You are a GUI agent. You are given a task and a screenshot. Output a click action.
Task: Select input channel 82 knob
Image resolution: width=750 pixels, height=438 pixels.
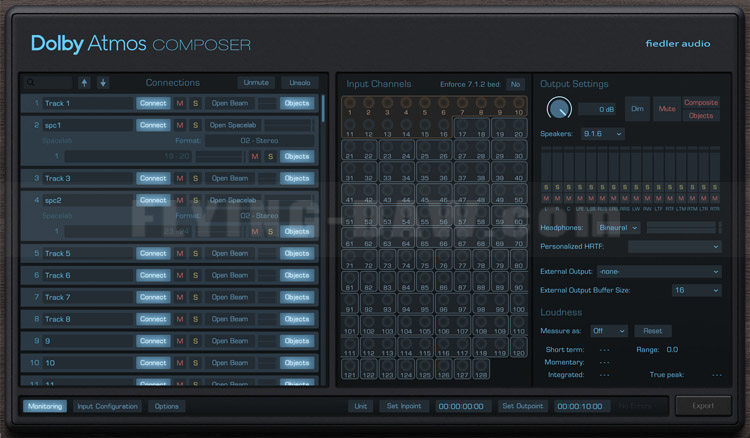[x=368, y=278]
